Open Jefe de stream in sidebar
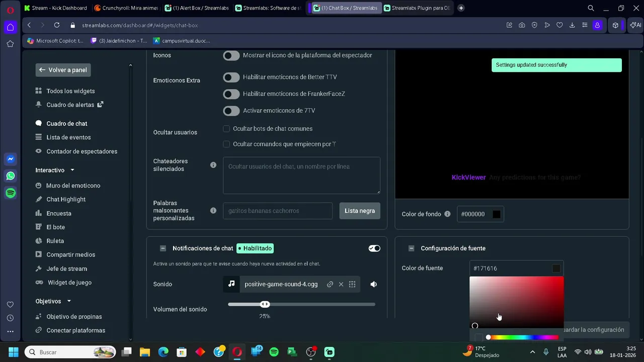The height and width of the screenshot is (362, 644). click(67, 268)
